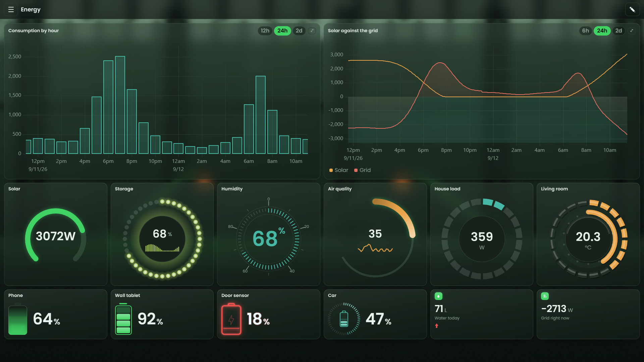Click the Grid right now label
This screenshot has width=644, height=362.
pyautogui.click(x=555, y=318)
